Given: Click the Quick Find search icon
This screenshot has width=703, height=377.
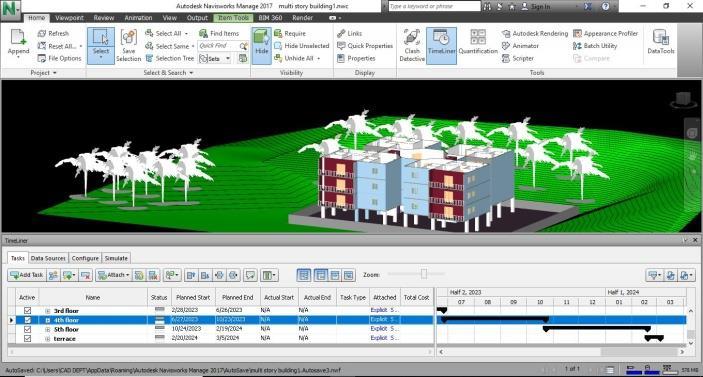Looking at the screenshot, I should (243, 46).
